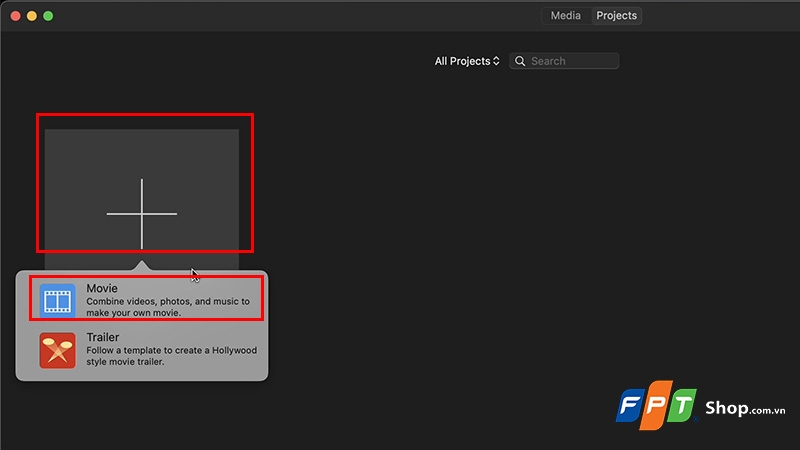Minimize window with the yellow button

pos(32,16)
